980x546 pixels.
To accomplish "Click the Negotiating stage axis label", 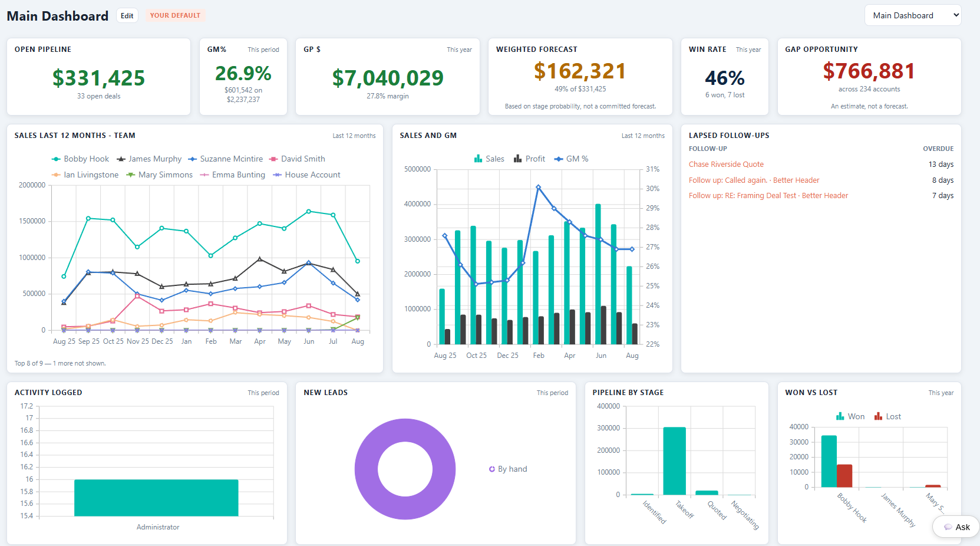I will pyautogui.click(x=745, y=515).
